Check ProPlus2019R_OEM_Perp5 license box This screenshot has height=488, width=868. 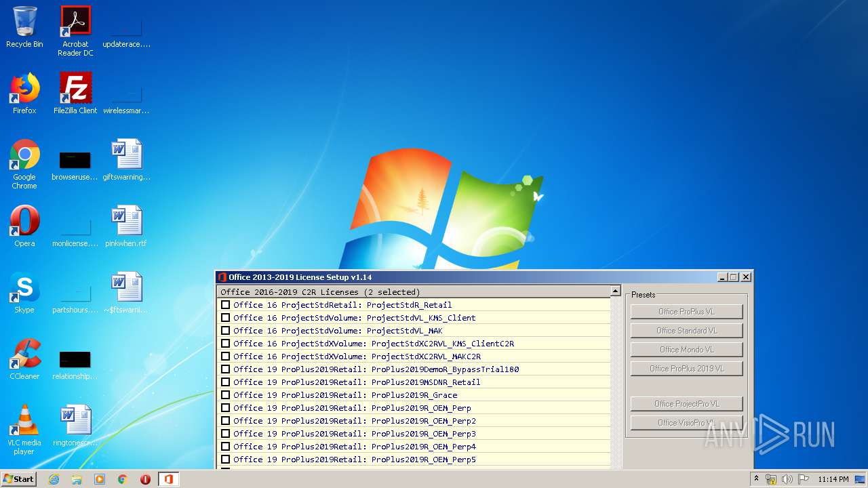tap(226, 460)
